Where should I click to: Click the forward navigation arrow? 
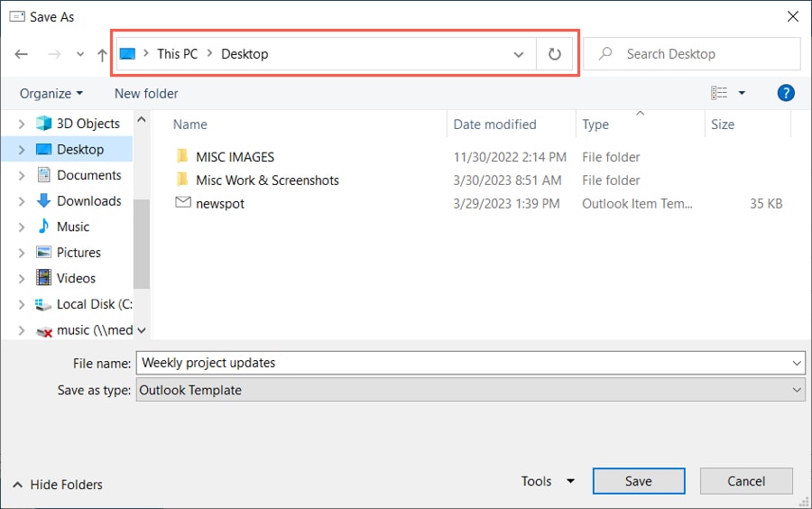coord(54,54)
